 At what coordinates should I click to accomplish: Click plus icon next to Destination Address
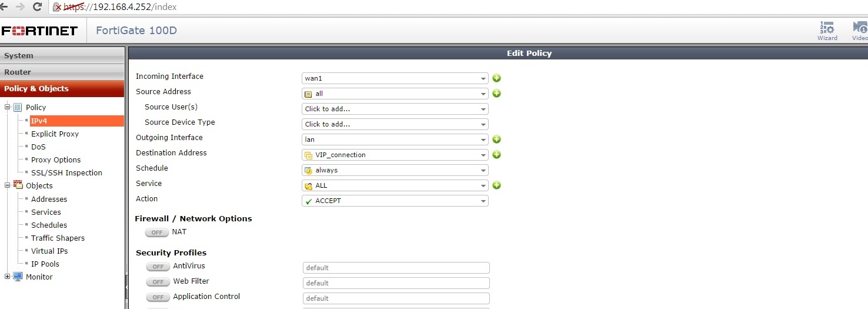coord(496,155)
